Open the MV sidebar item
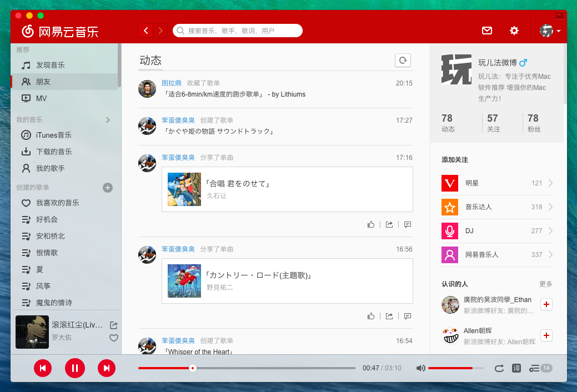 pyautogui.click(x=41, y=98)
